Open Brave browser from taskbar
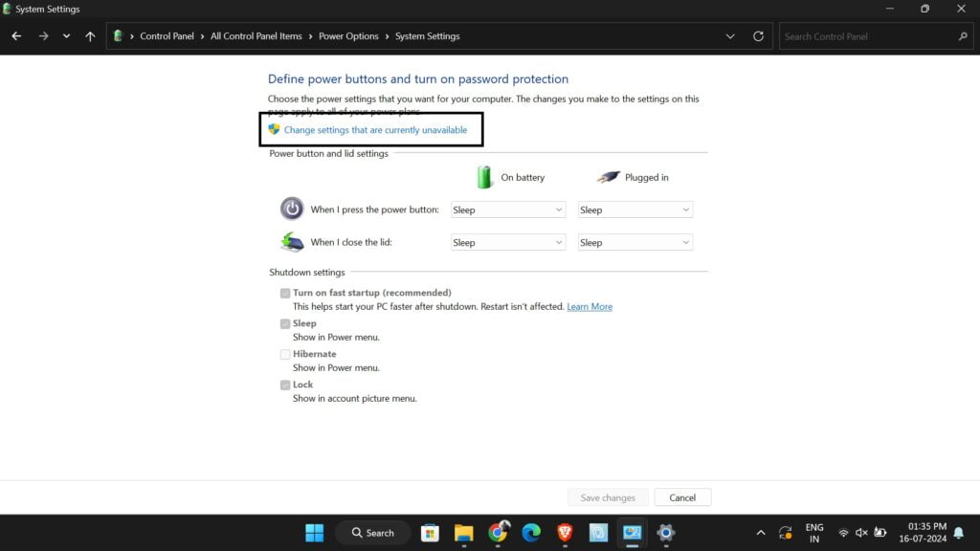Screen dimensions: 980x551 pyautogui.click(x=565, y=533)
